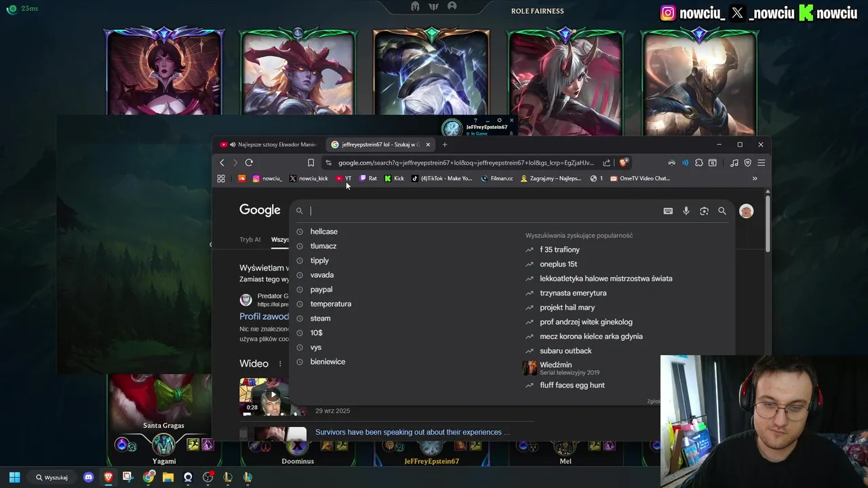
Task: Bookmark this page using the bookmark icon
Action: [x=311, y=163]
